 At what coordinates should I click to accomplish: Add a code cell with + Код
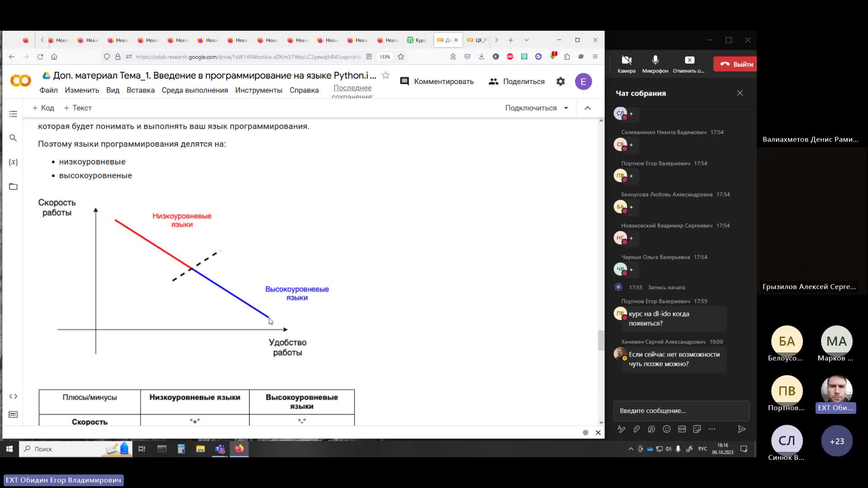[43, 108]
